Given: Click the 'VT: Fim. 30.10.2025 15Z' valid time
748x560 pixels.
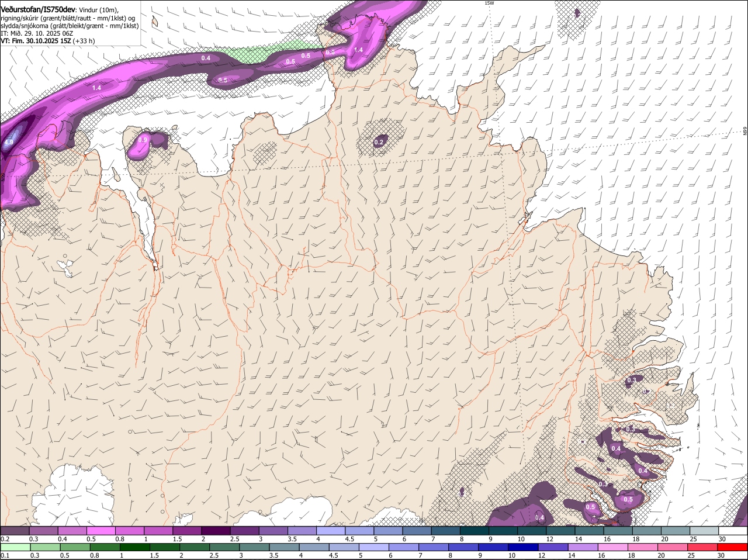Looking at the screenshot, I should (36, 41).
